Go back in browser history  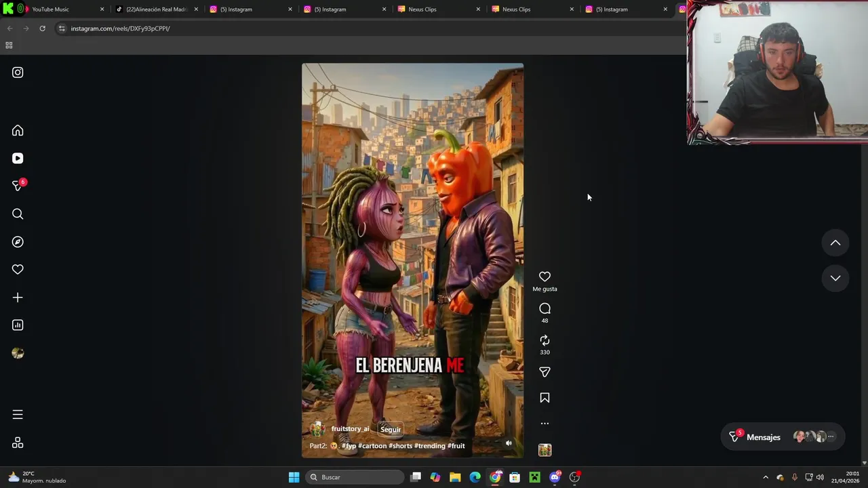(x=9, y=28)
